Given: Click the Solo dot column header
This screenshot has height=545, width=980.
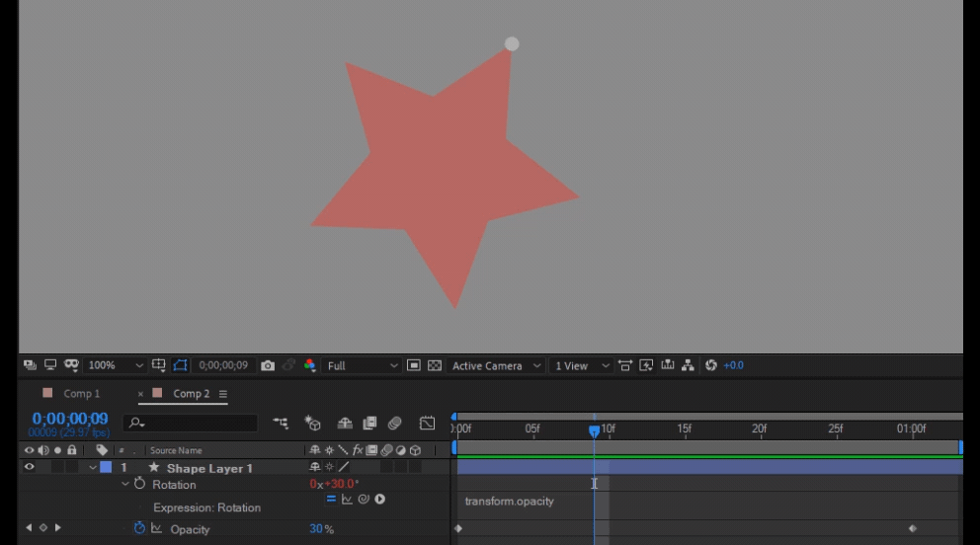Looking at the screenshot, I should 57,450.
